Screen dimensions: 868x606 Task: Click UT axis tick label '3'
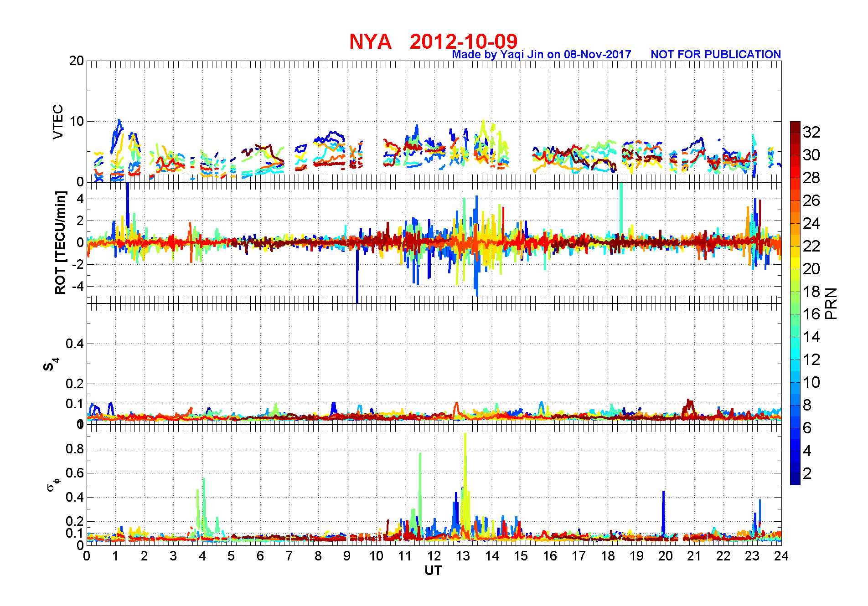click(x=173, y=556)
